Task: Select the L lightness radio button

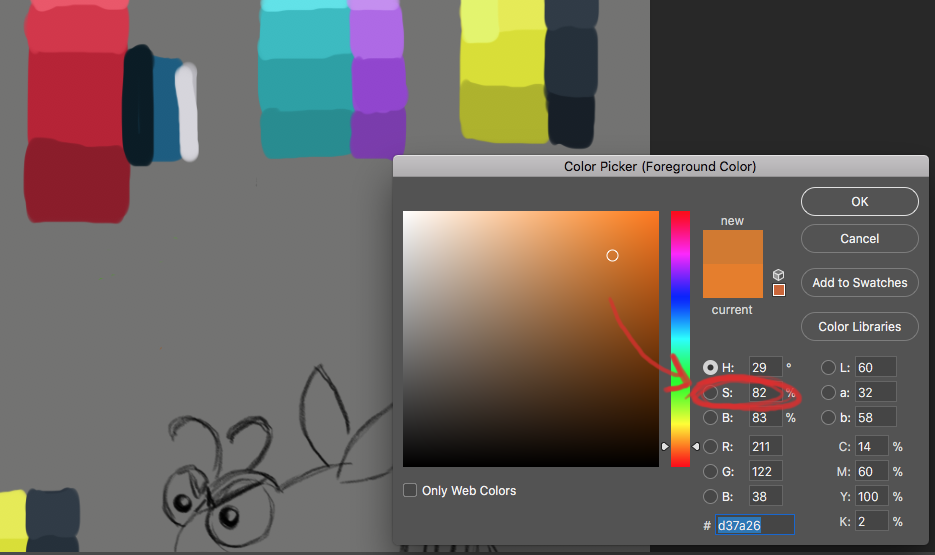Action: (829, 368)
